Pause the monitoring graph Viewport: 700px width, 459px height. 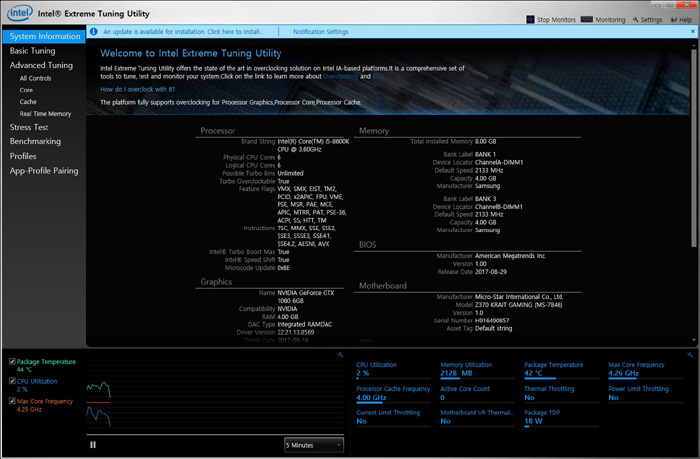[93, 445]
